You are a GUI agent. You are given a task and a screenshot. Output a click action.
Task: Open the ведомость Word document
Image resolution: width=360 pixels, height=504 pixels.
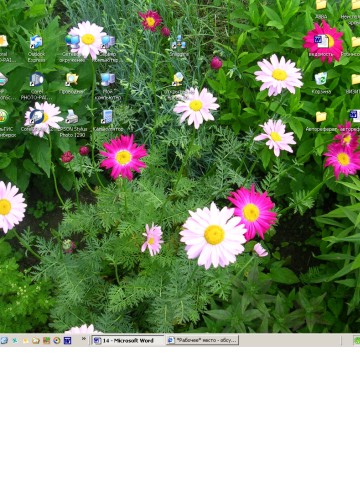pyautogui.click(x=321, y=46)
